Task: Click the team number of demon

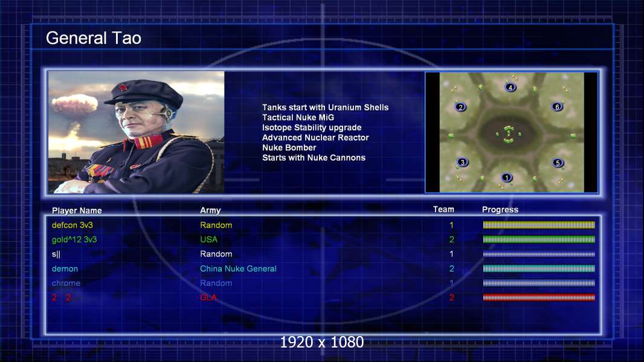Action: [x=451, y=269]
